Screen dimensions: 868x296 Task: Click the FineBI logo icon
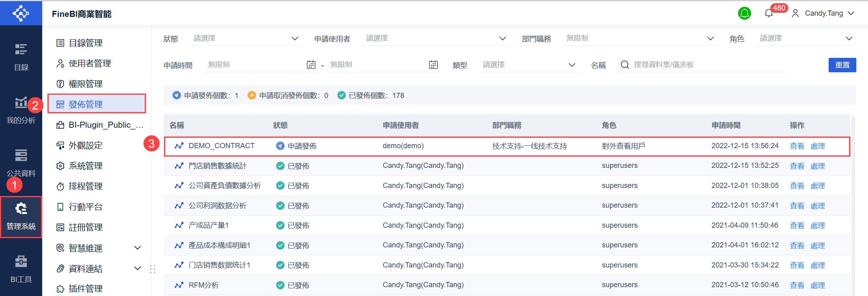[x=21, y=13]
